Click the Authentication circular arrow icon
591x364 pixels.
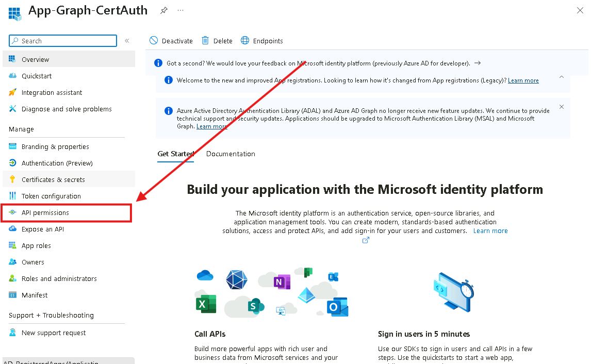pyautogui.click(x=12, y=163)
